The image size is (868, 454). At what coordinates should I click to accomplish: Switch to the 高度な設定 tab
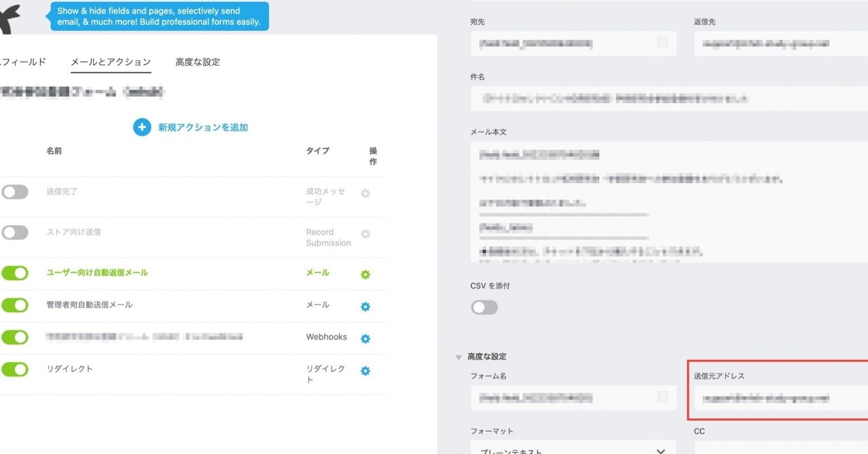click(197, 62)
